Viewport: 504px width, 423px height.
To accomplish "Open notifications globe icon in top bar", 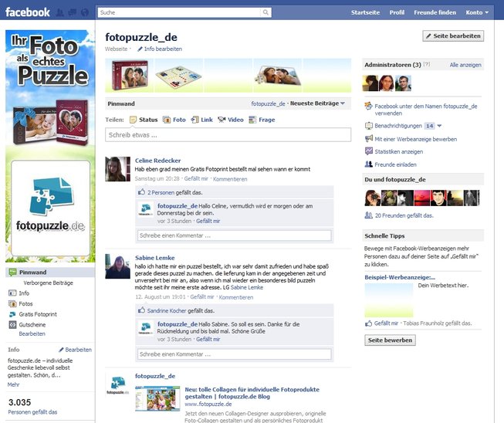I will click(x=85, y=12).
